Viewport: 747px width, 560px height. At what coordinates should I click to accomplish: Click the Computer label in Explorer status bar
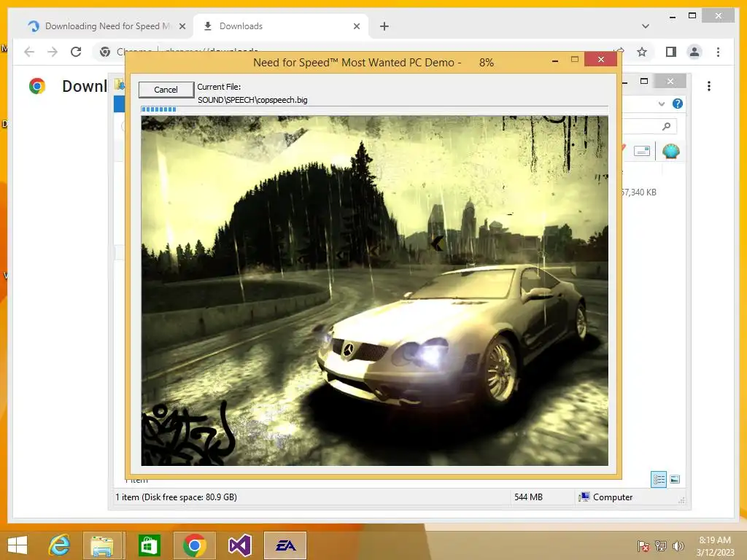pyautogui.click(x=613, y=497)
